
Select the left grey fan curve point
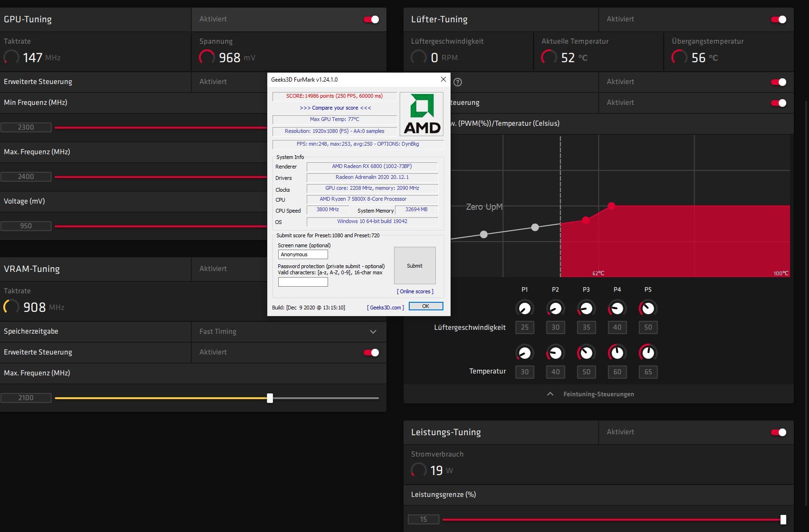point(484,234)
